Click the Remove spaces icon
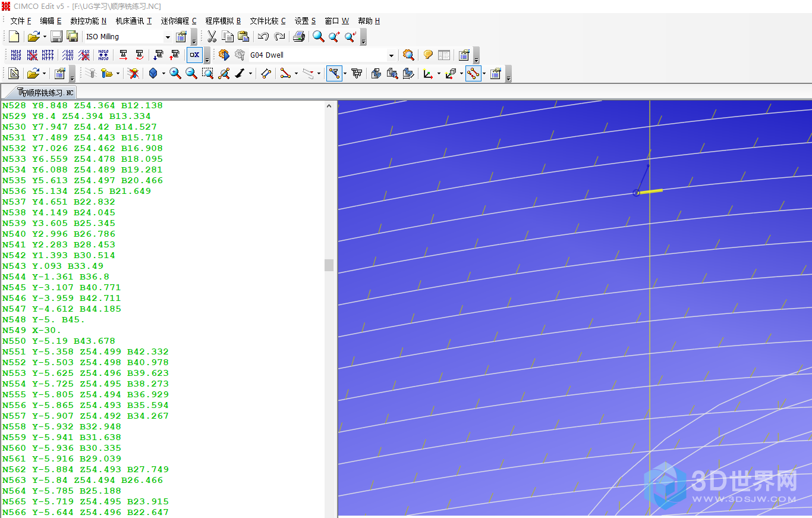 (84, 55)
